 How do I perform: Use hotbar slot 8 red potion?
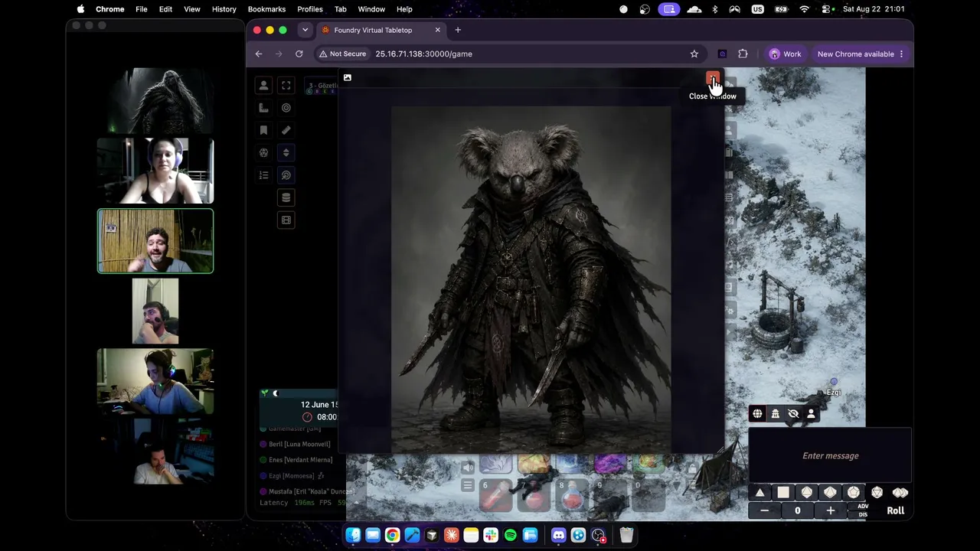click(572, 494)
